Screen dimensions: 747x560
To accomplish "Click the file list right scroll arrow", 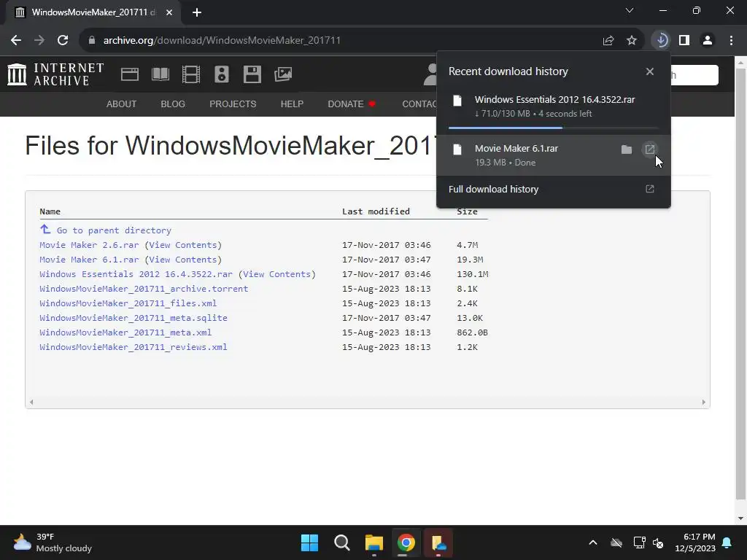I will (704, 402).
